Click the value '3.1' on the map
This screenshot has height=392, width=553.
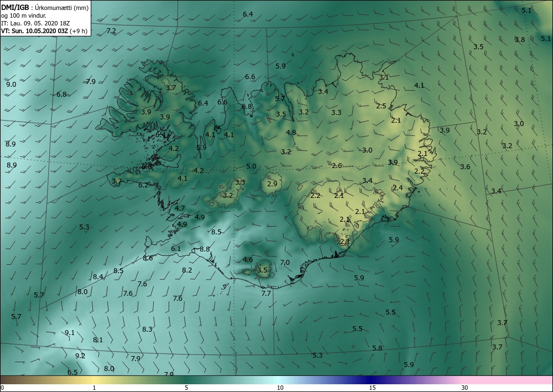click(384, 77)
